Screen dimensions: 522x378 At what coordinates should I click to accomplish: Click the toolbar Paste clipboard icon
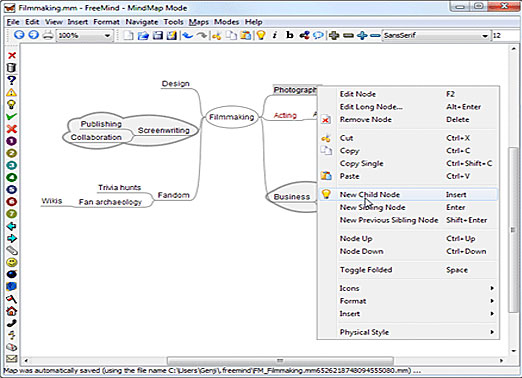[246, 35]
